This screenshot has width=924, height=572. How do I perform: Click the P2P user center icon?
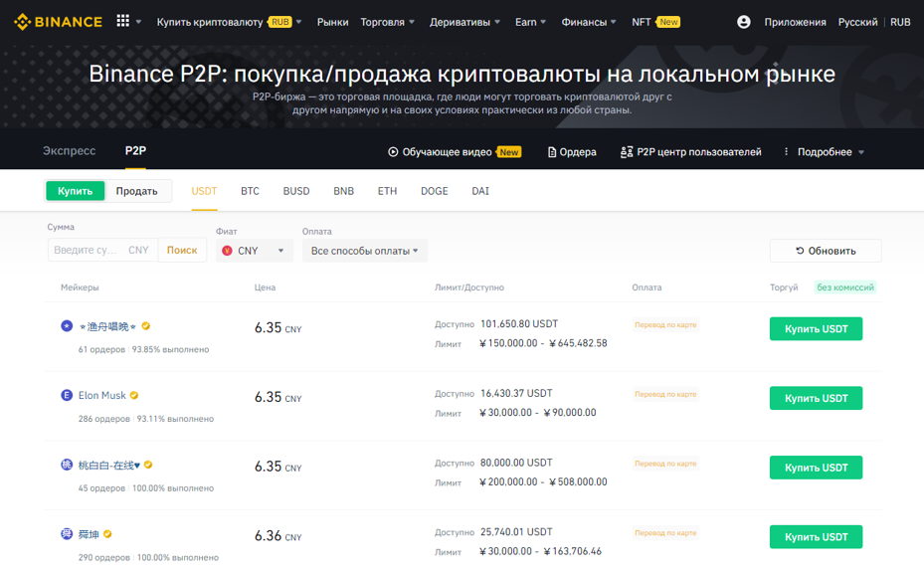627,152
